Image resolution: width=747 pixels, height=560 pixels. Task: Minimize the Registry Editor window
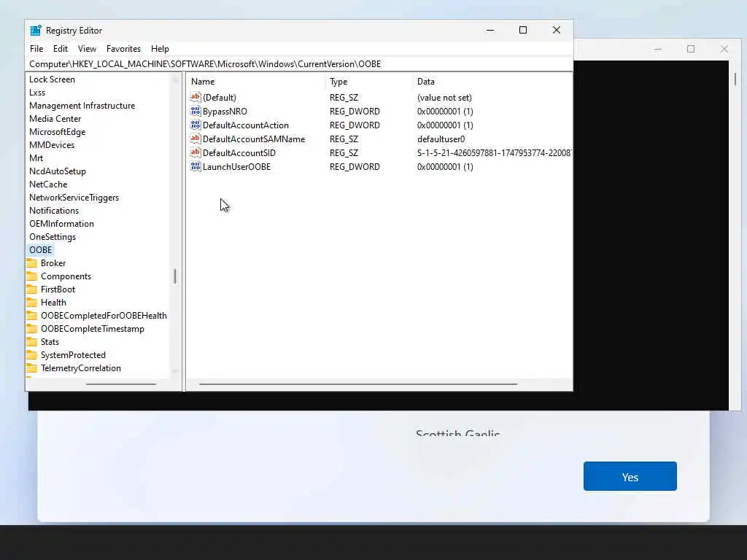(x=489, y=30)
